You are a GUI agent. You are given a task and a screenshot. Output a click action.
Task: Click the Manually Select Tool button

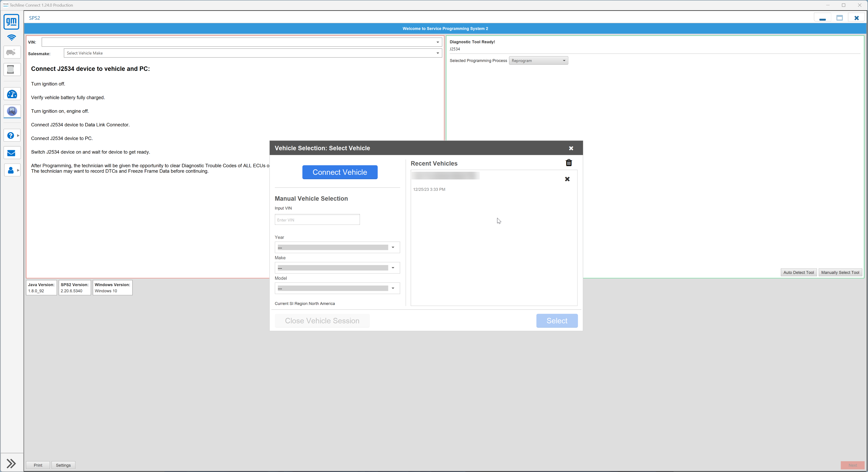[840, 272]
